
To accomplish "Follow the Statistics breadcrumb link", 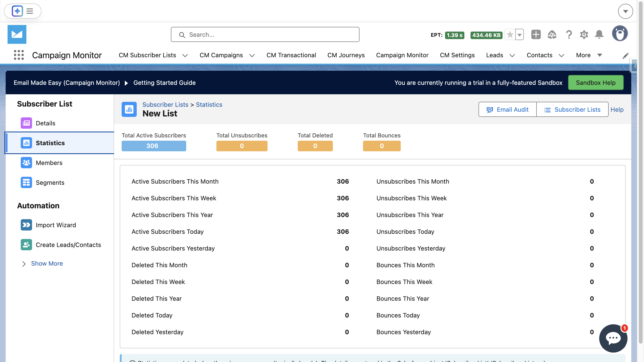I will [209, 104].
